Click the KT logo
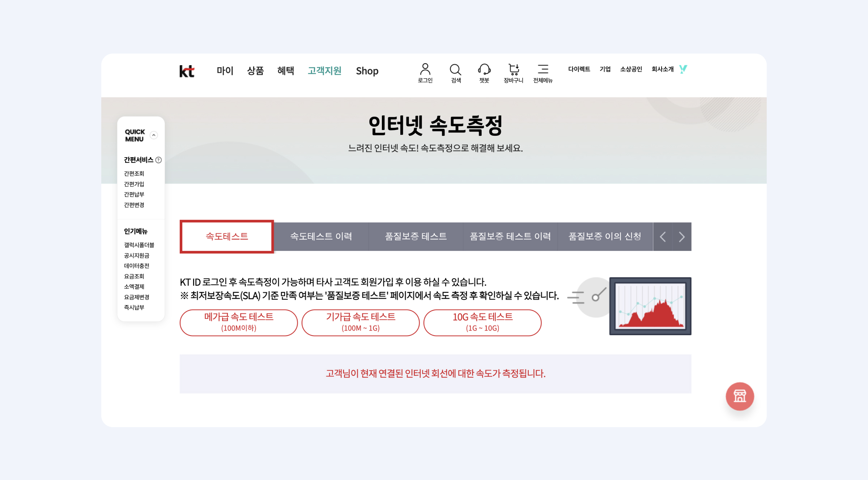868x480 pixels. coord(187,71)
